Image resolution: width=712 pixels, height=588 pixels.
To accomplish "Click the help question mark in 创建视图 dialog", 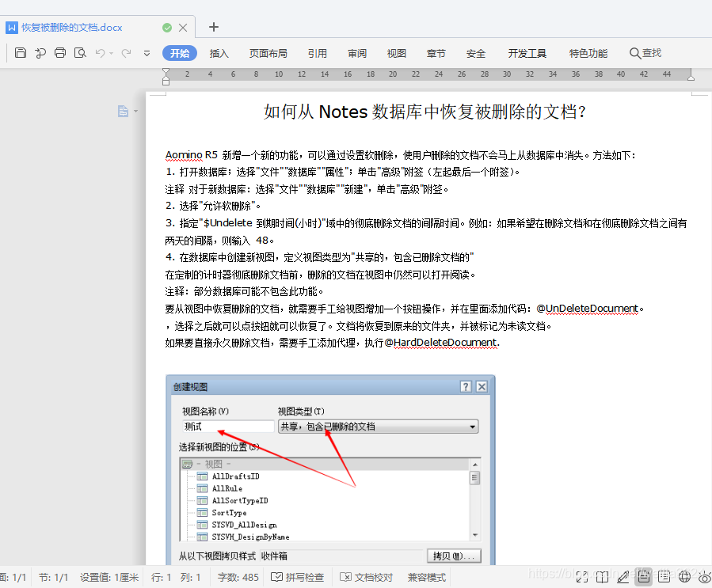I will click(466, 386).
